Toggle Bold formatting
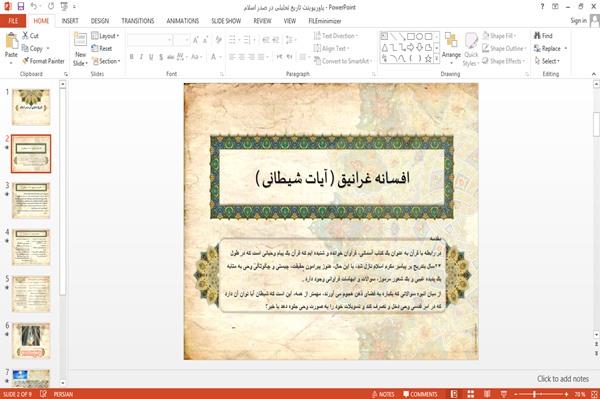 [x=132, y=57]
